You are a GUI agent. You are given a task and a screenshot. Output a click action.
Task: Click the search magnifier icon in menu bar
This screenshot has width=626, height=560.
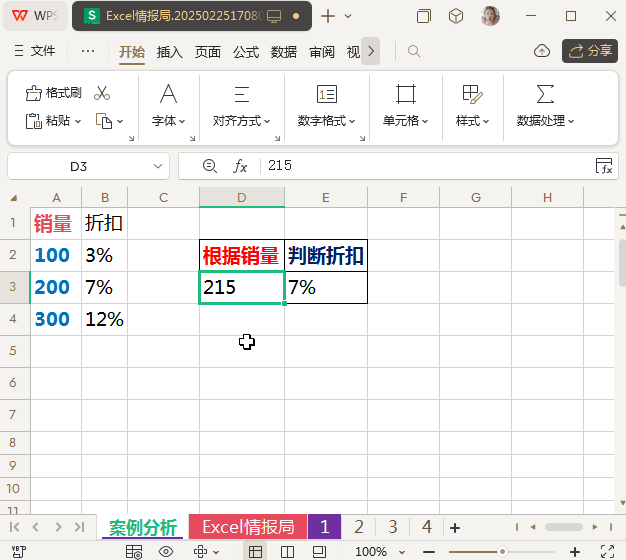click(x=414, y=51)
